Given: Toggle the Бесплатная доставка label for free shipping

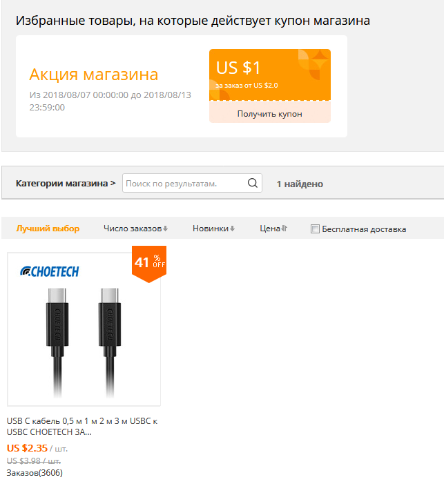Looking at the screenshot, I should (x=364, y=229).
